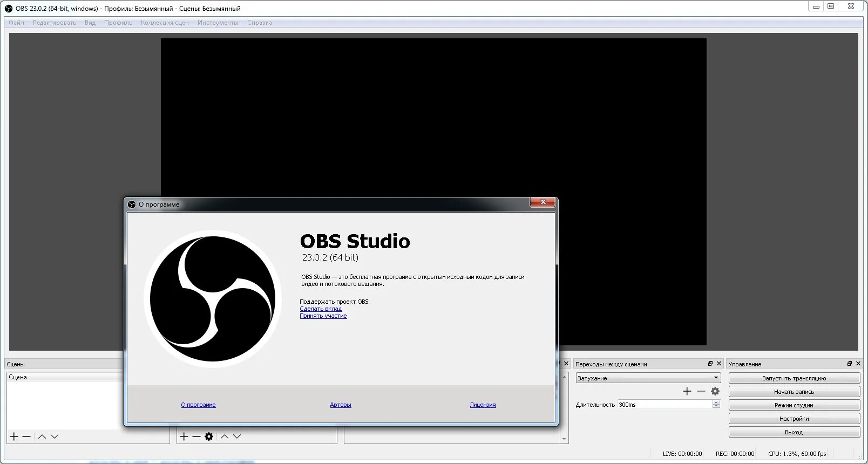Click the Поддержать проект OBS text

[334, 302]
